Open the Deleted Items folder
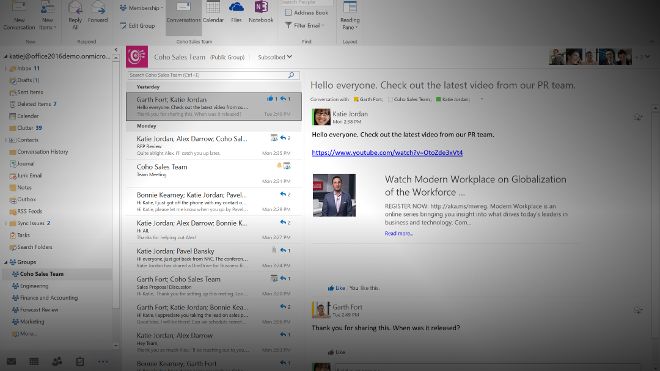 (x=33, y=104)
